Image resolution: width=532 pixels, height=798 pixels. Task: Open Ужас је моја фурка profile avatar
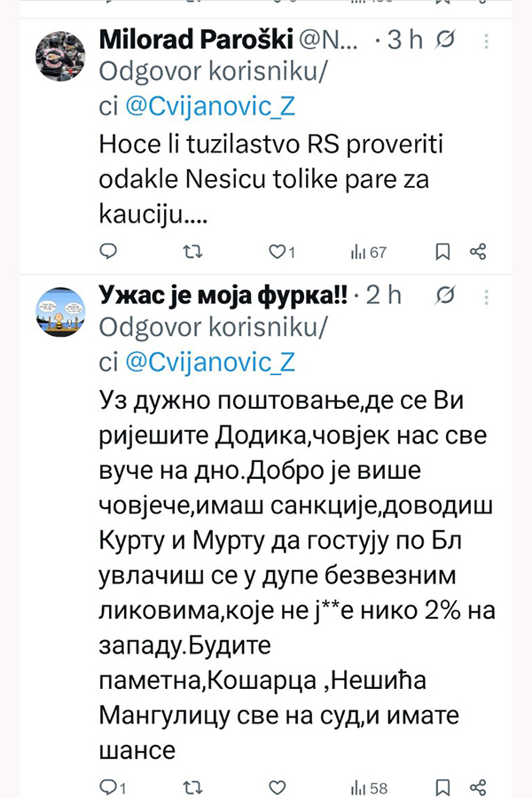(59, 310)
